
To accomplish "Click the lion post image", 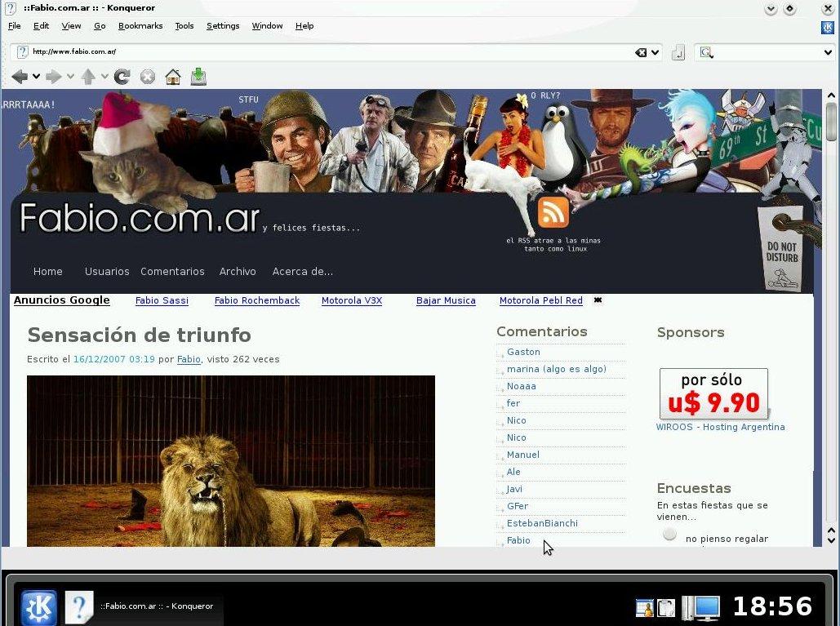I will pos(231,461).
